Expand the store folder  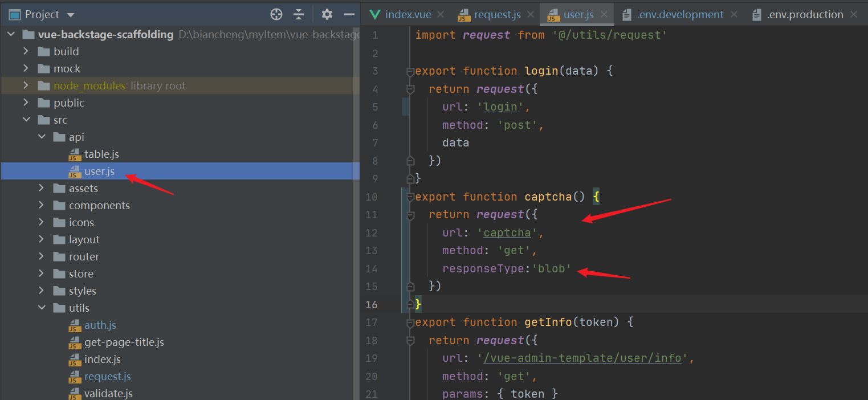coord(42,274)
